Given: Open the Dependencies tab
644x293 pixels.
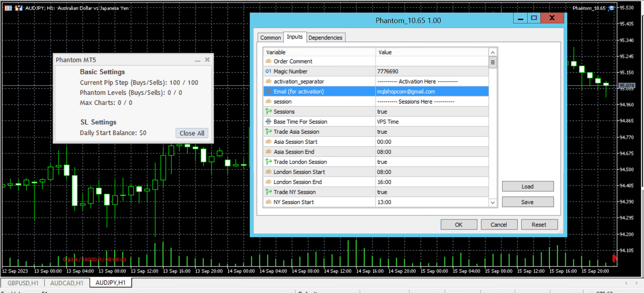Looking at the screenshot, I should pyautogui.click(x=325, y=38).
